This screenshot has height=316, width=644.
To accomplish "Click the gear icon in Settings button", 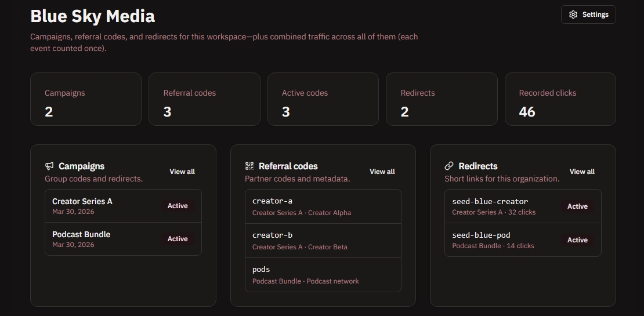I will [573, 14].
